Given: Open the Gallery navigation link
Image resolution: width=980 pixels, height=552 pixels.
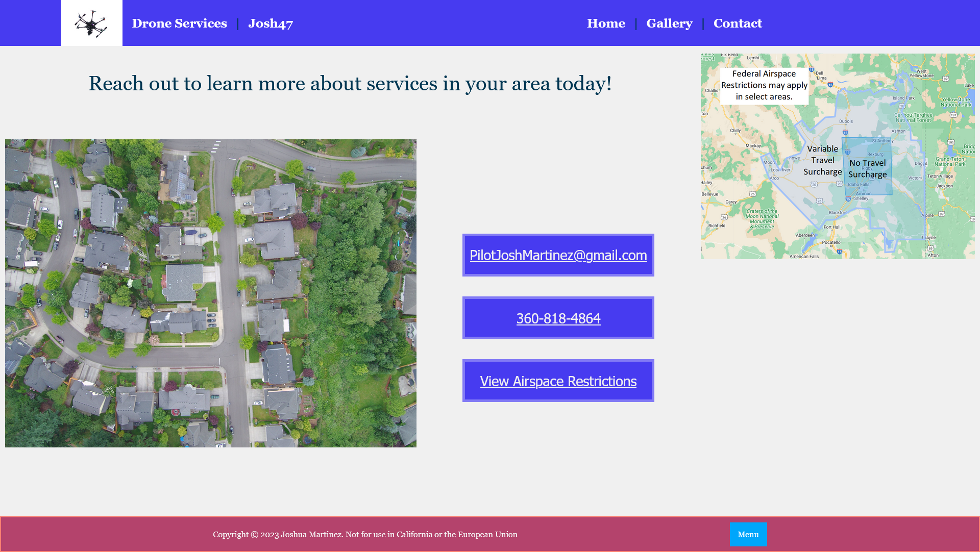Looking at the screenshot, I should (669, 23).
